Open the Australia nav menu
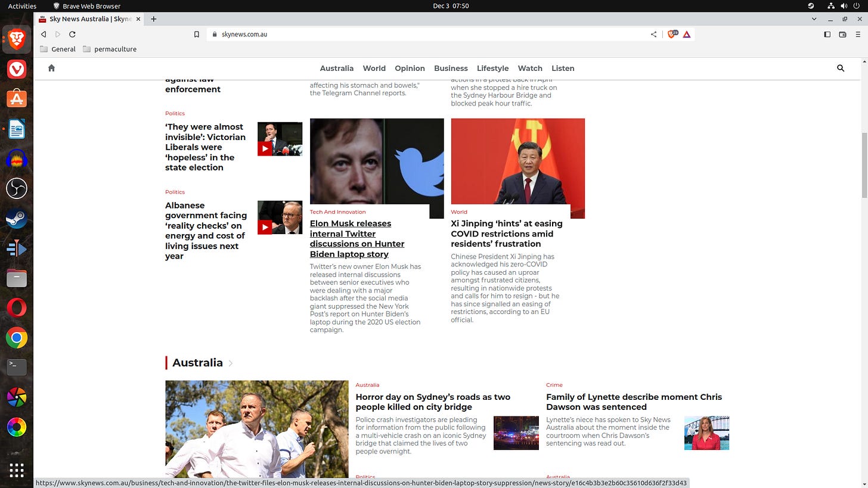The width and height of the screenshot is (868, 488). coord(337,69)
